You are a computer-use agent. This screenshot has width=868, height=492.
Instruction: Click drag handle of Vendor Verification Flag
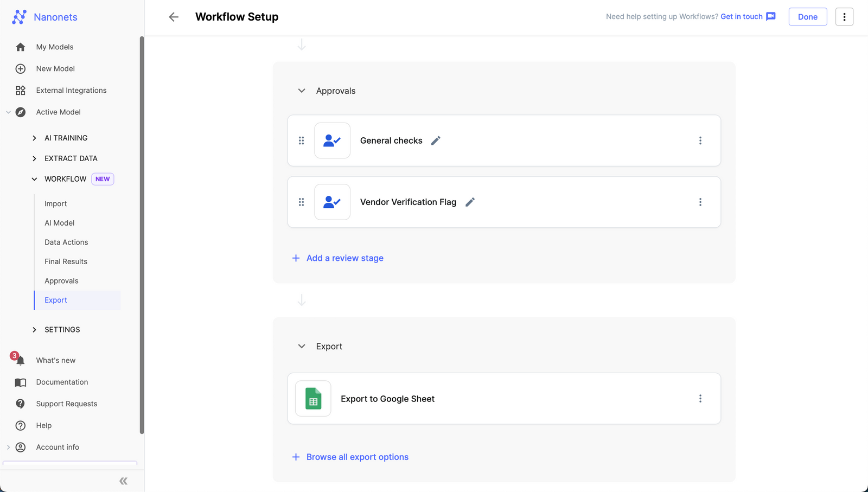pyautogui.click(x=301, y=202)
